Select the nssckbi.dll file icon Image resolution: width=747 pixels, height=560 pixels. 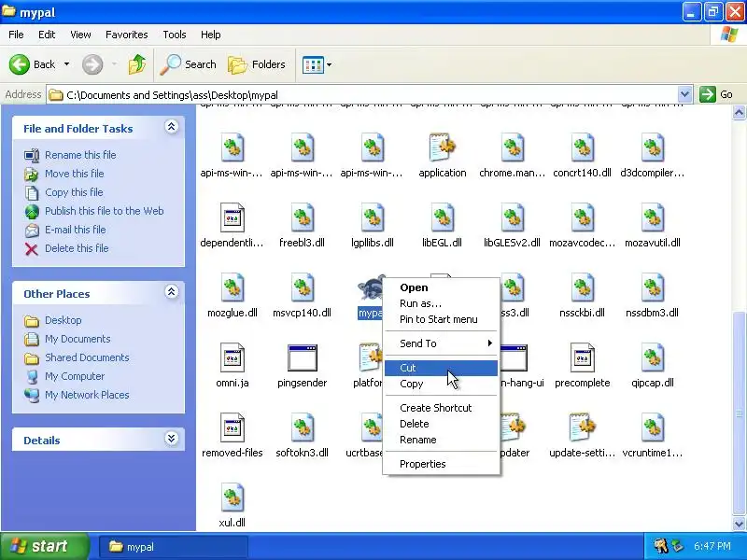tap(582, 288)
